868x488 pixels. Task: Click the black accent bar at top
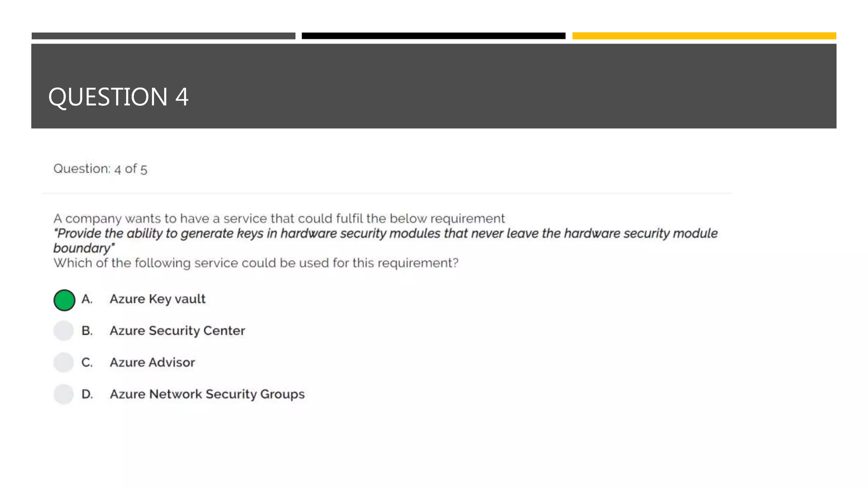(433, 36)
